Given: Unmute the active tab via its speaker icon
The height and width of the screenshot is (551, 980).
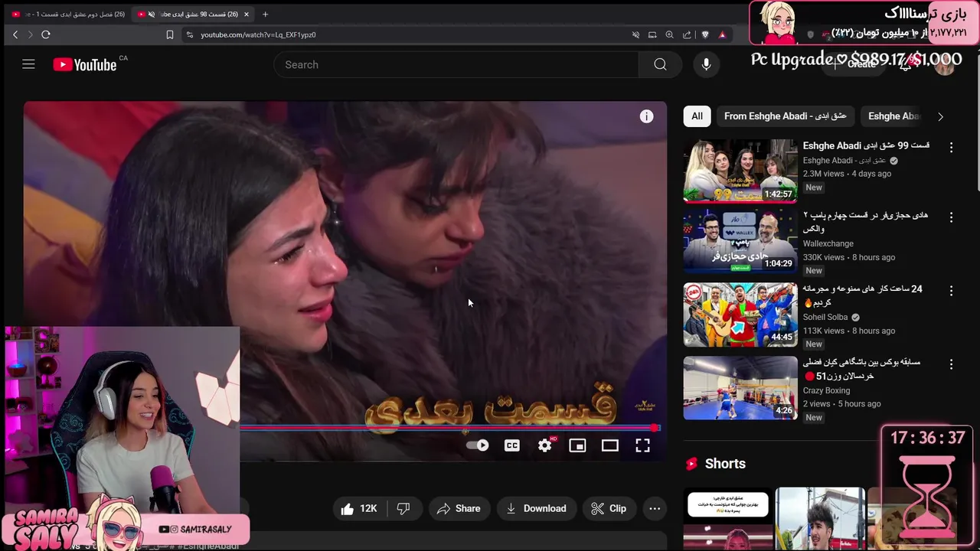Looking at the screenshot, I should click(x=152, y=14).
